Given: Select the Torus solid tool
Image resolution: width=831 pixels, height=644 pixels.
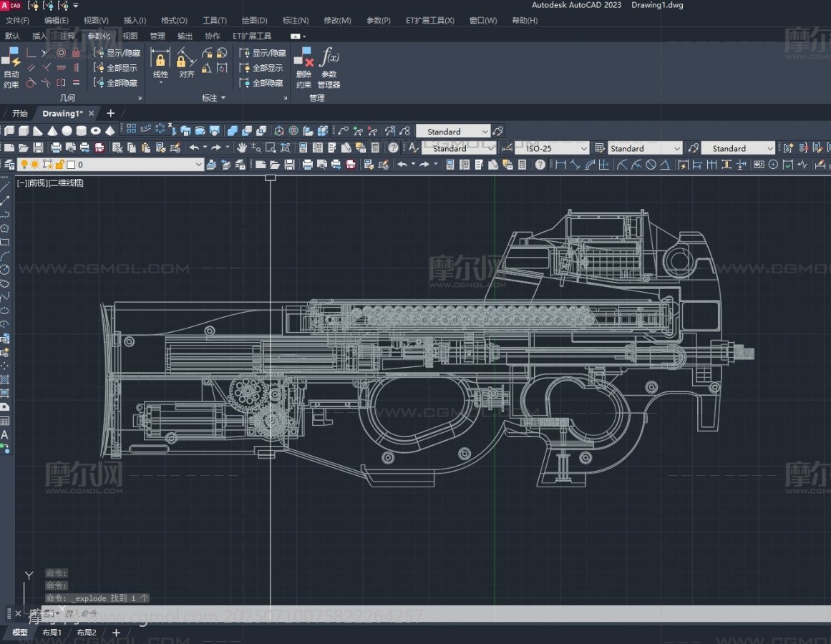Looking at the screenshot, I should [95, 131].
